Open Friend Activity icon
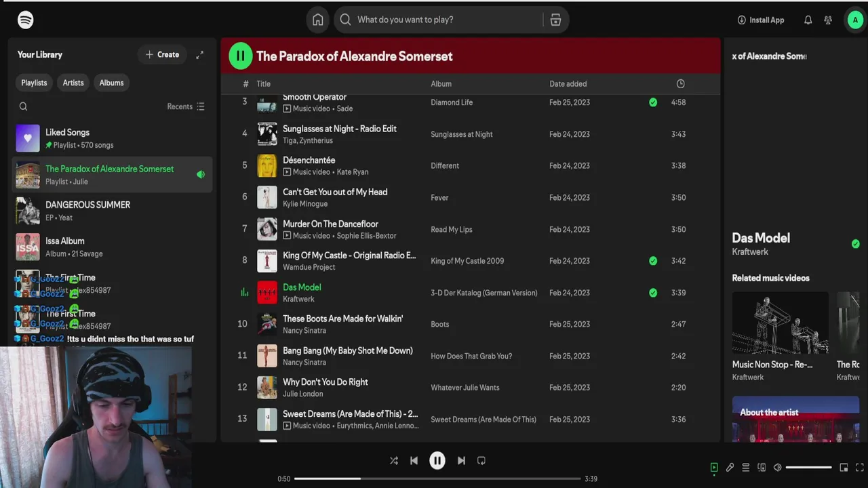This screenshot has width=868, height=488. (x=827, y=20)
